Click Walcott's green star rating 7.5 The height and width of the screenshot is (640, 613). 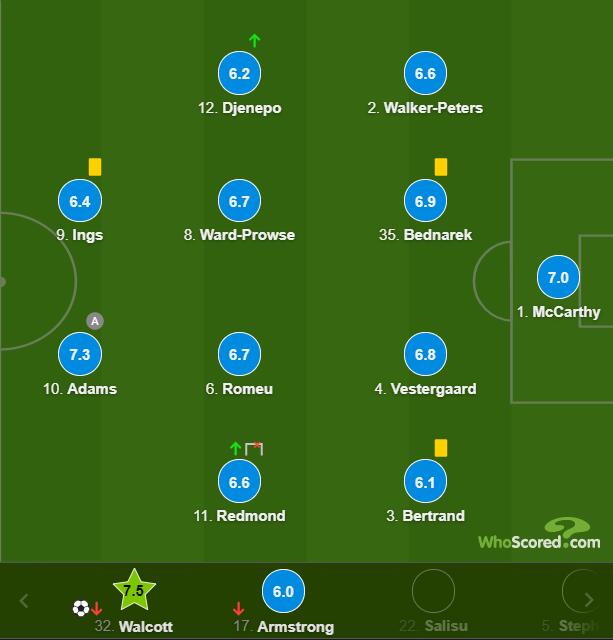tap(134, 591)
